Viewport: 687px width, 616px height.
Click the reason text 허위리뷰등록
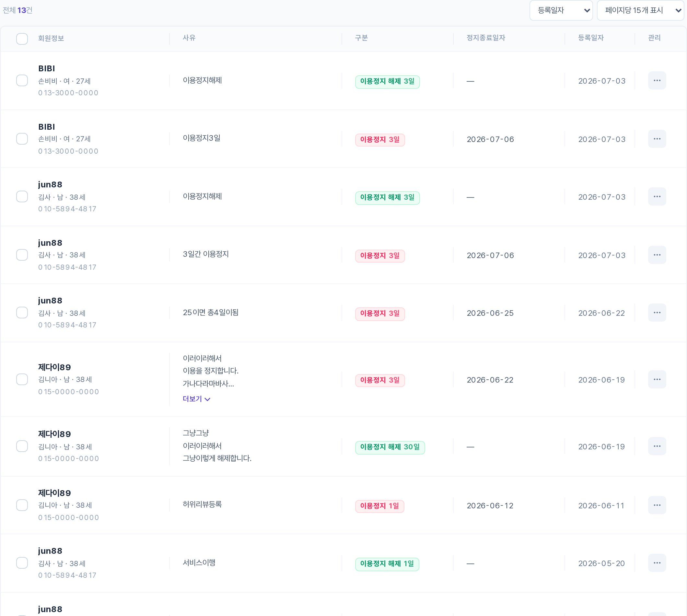click(202, 504)
